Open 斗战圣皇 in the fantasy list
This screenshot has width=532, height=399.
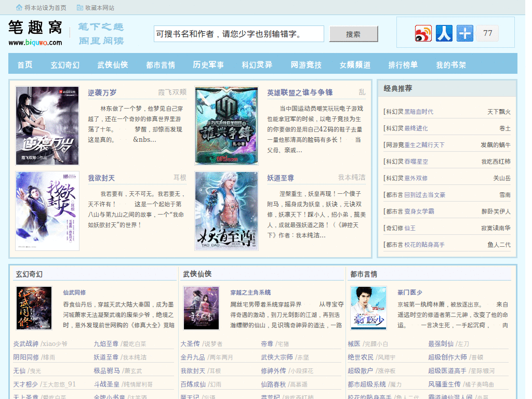107,384
